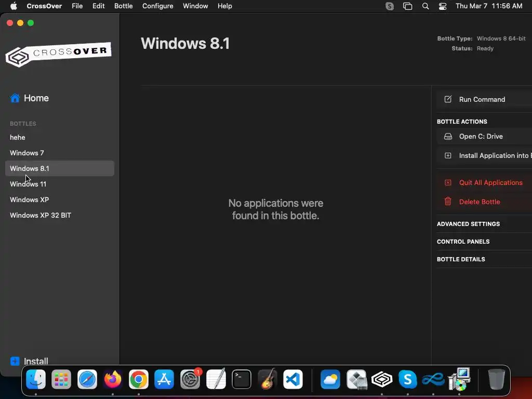
Task: Open the Window menu
Action: click(x=195, y=6)
